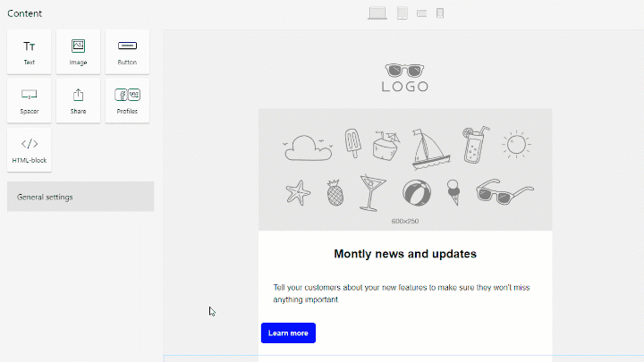The height and width of the screenshot is (362, 644).
Task: Open General settings panel
Action: [x=80, y=197]
